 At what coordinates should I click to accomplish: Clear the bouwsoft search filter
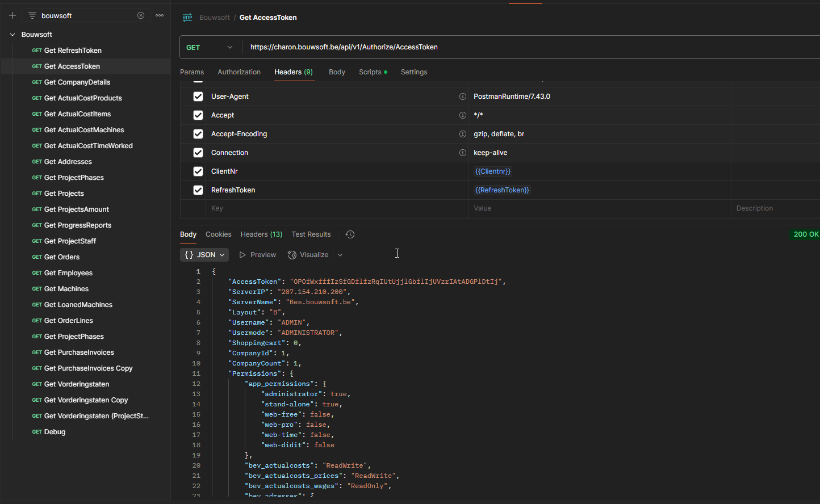(x=141, y=15)
